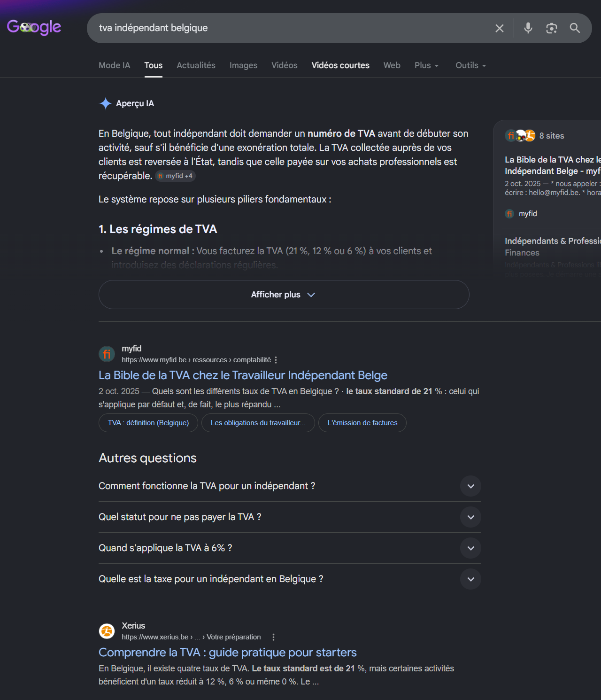
Task: Click 'Afficher plus' to expand AI overview
Action: tap(284, 295)
